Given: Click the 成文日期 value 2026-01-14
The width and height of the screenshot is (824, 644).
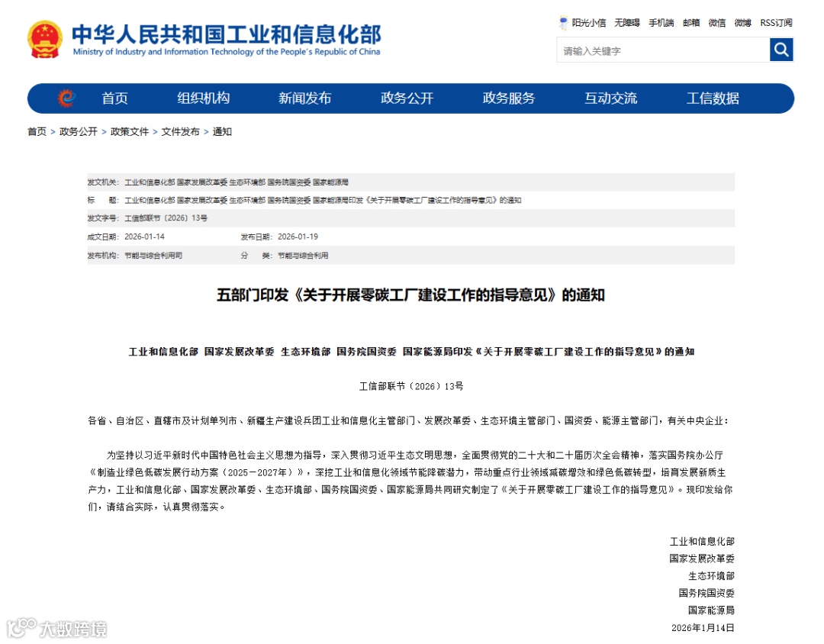Looking at the screenshot, I should click(x=144, y=237).
